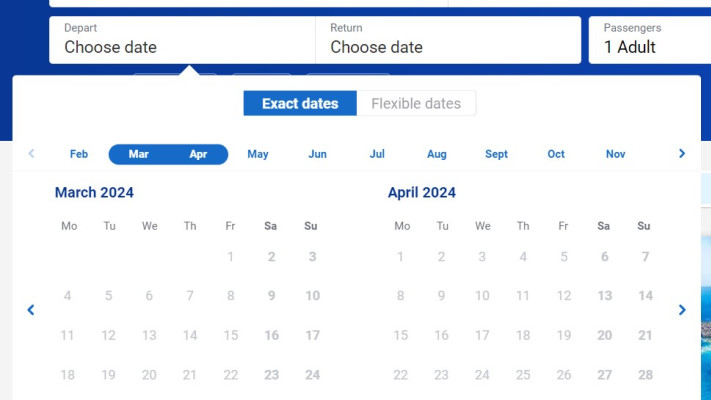Select the Exact dates option
This screenshot has height=400, width=711.
300,104
